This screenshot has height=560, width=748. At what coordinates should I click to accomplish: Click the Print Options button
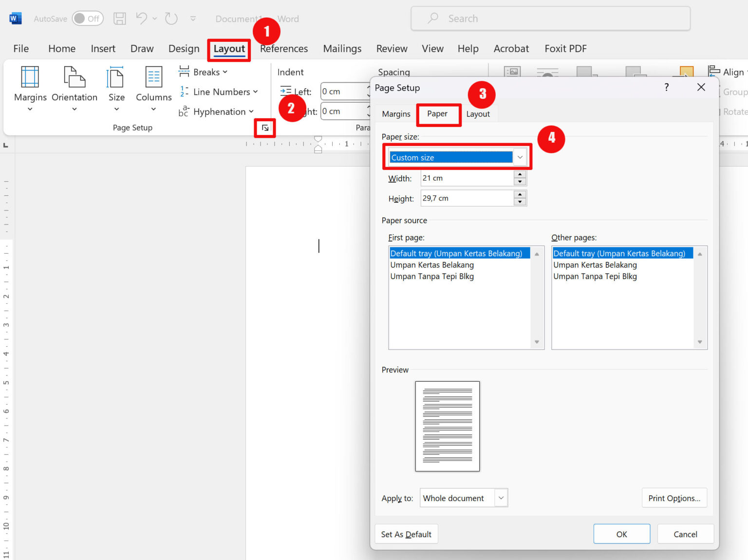coord(674,498)
